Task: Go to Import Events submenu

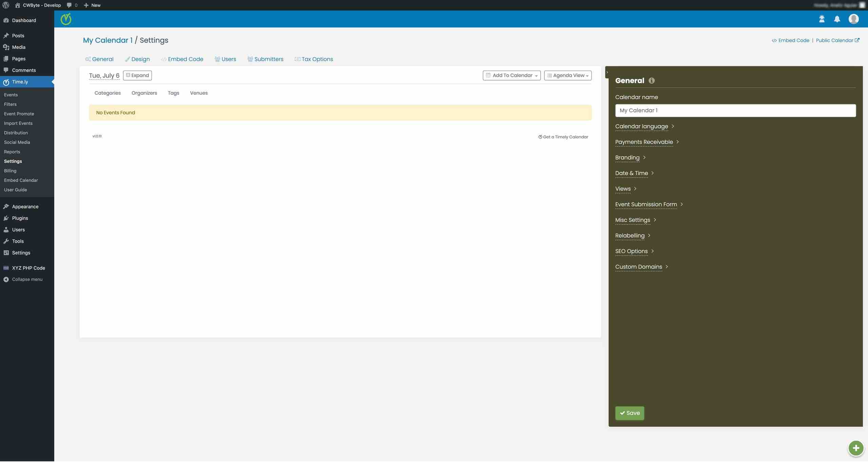Action: pyautogui.click(x=18, y=123)
